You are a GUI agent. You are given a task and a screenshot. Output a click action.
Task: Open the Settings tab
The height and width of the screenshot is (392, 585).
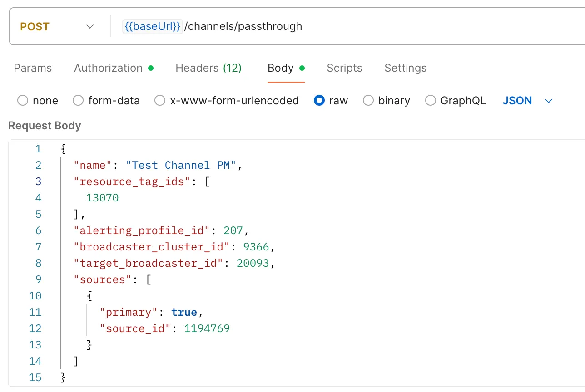(x=406, y=68)
